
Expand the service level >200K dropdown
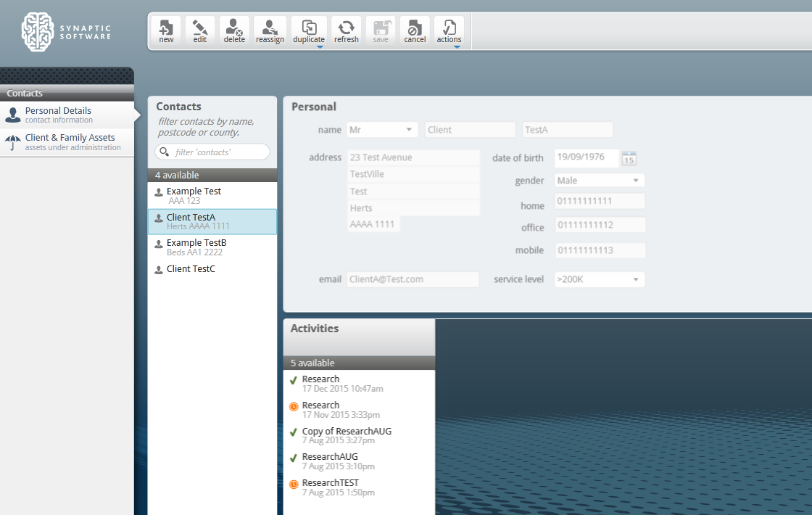click(x=636, y=279)
